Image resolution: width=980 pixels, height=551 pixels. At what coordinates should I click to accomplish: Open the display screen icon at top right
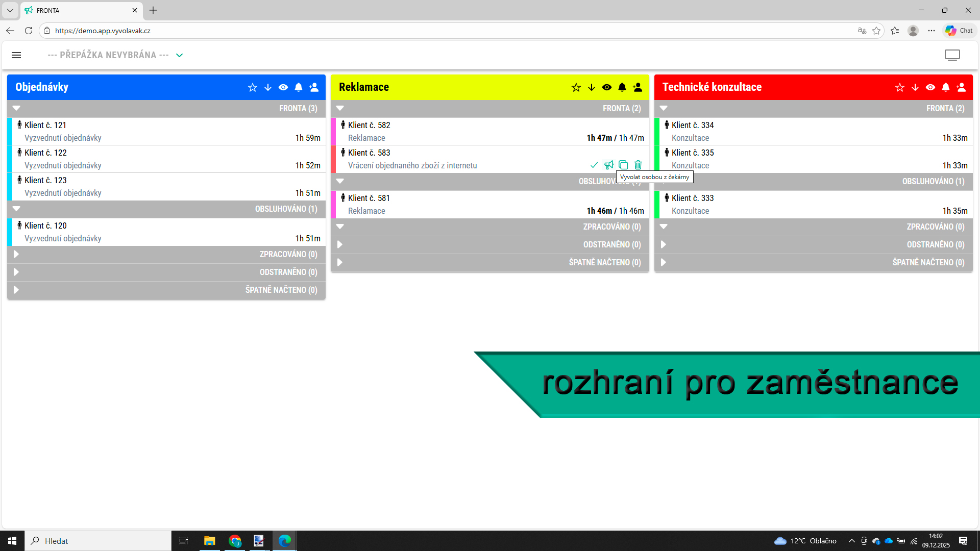tap(952, 55)
